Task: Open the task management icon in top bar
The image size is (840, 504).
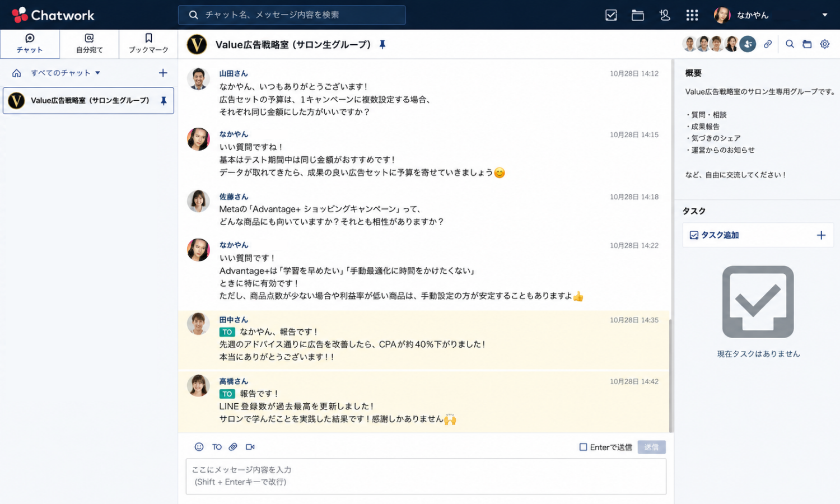Action: pyautogui.click(x=611, y=15)
